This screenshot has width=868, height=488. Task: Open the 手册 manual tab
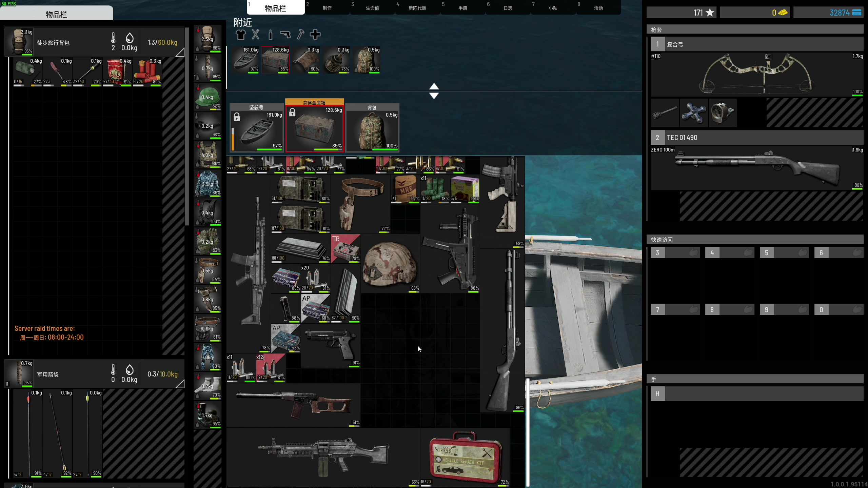[463, 7]
